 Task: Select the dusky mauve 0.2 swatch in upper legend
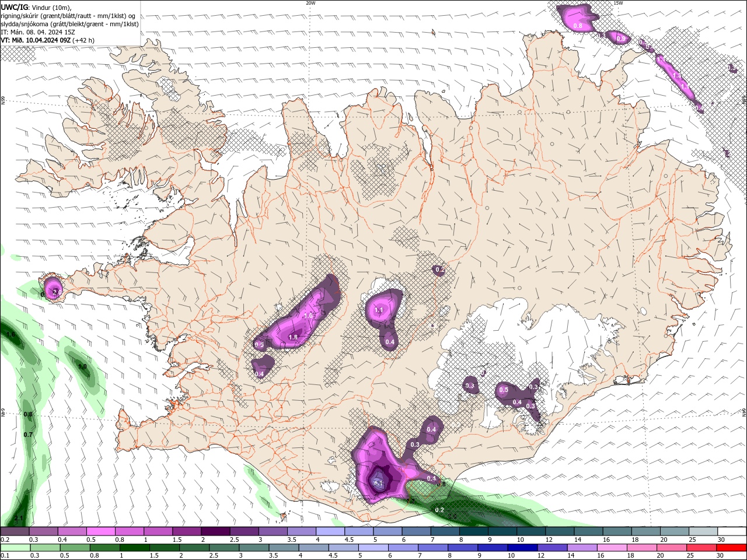pyautogui.click(x=15, y=531)
